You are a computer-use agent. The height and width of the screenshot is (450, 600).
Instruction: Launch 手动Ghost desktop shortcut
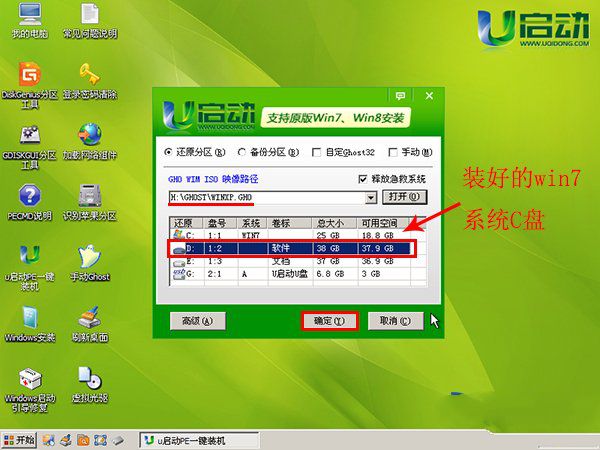tap(89, 259)
